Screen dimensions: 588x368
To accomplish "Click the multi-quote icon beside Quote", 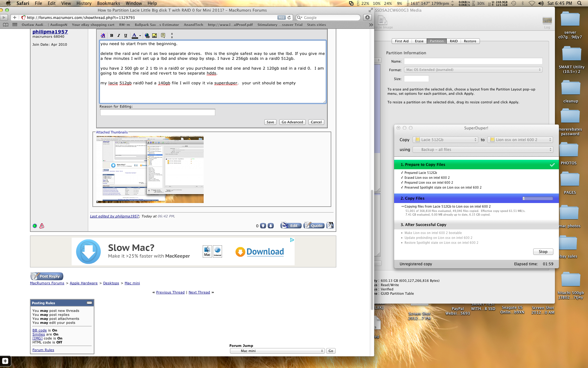I will [x=330, y=225].
